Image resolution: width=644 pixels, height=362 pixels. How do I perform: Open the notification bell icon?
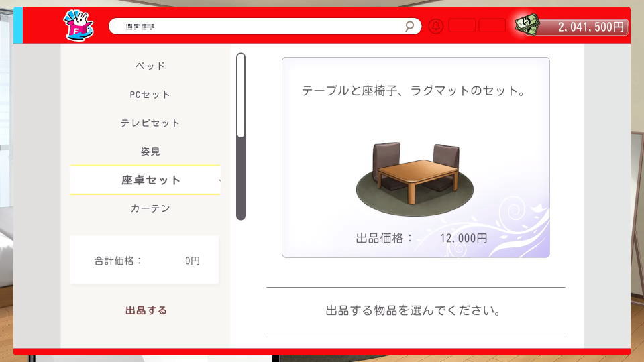click(436, 26)
